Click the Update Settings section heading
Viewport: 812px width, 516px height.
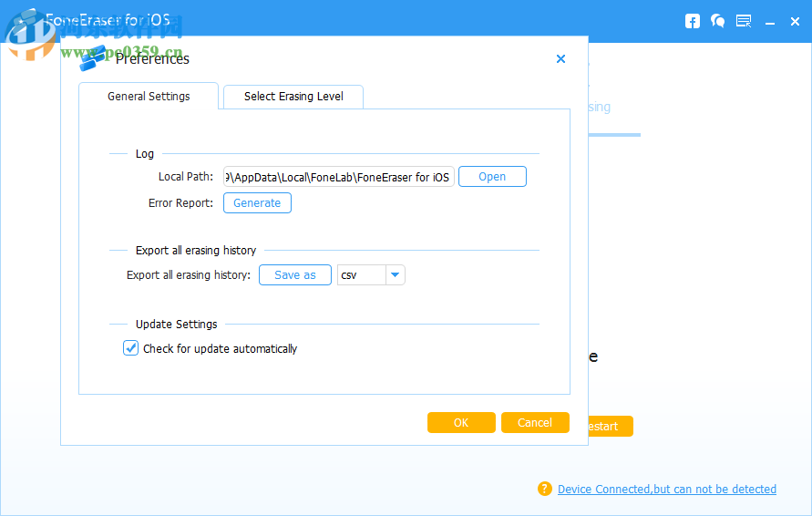(x=177, y=325)
